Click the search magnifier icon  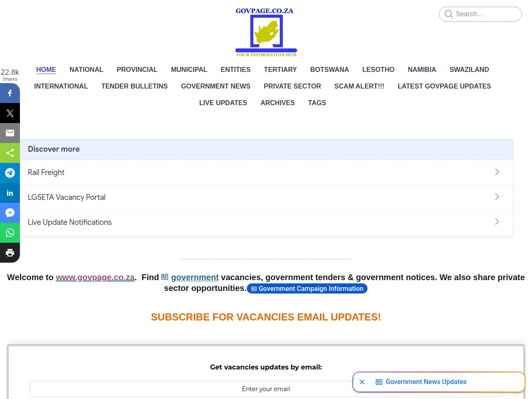pyautogui.click(x=448, y=14)
